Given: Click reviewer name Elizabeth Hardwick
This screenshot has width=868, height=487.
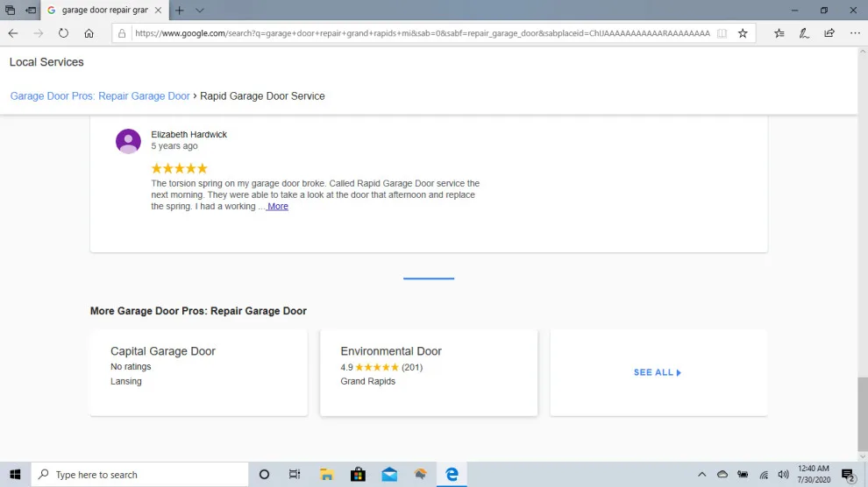Looking at the screenshot, I should tap(189, 134).
